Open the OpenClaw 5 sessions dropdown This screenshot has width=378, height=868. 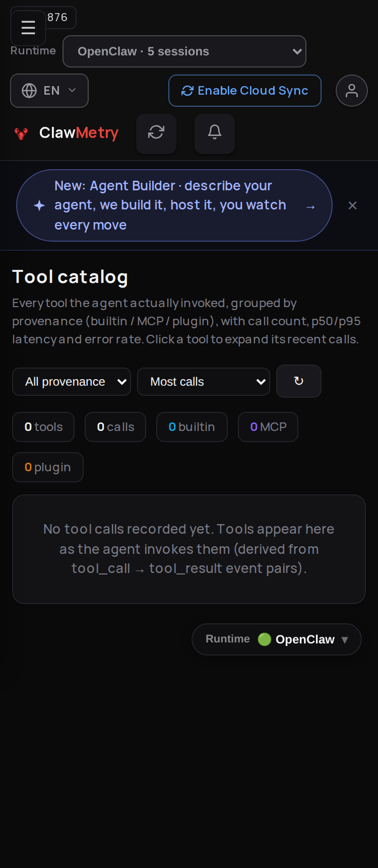pos(184,51)
